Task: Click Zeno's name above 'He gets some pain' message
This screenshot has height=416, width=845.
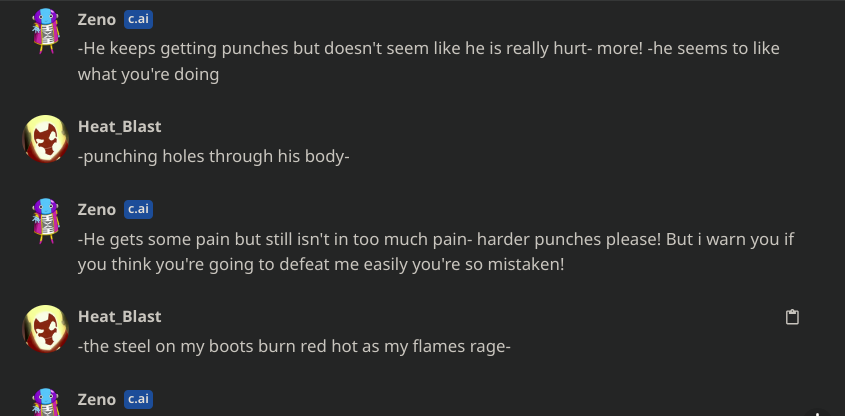Action: point(96,209)
